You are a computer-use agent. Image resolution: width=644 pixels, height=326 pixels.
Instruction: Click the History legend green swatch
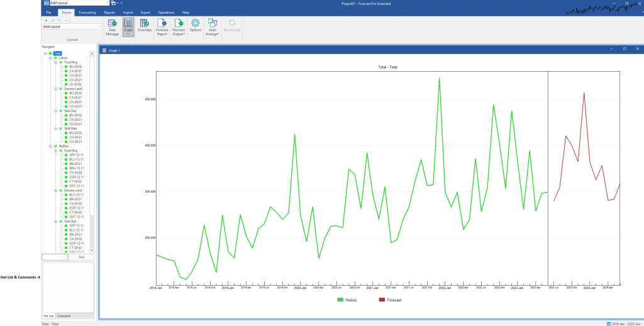[x=340, y=300]
